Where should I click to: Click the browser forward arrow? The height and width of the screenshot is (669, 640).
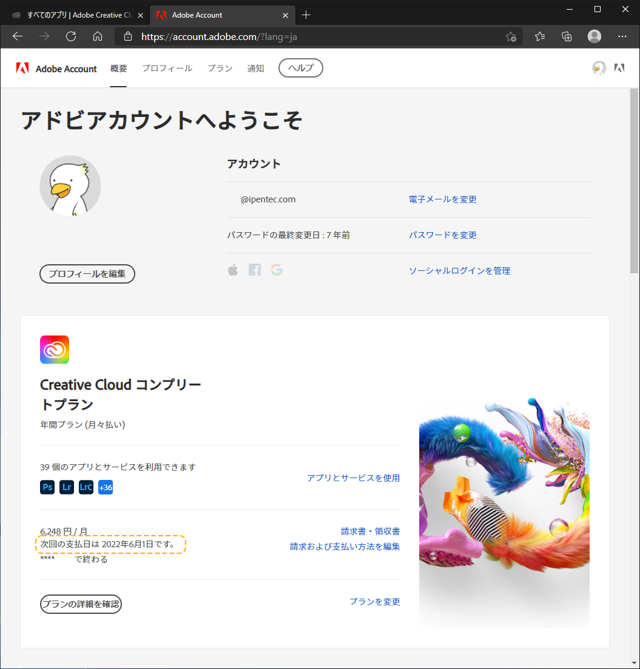pos(44,37)
